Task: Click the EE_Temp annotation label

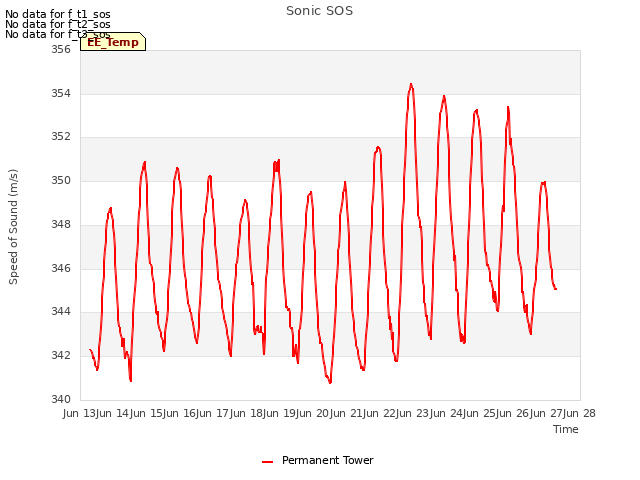Action: click(x=113, y=42)
